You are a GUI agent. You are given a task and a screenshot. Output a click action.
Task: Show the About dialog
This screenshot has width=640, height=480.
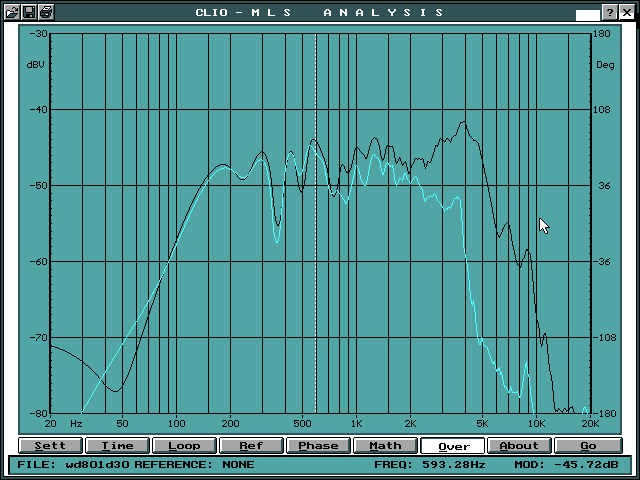coord(519,446)
